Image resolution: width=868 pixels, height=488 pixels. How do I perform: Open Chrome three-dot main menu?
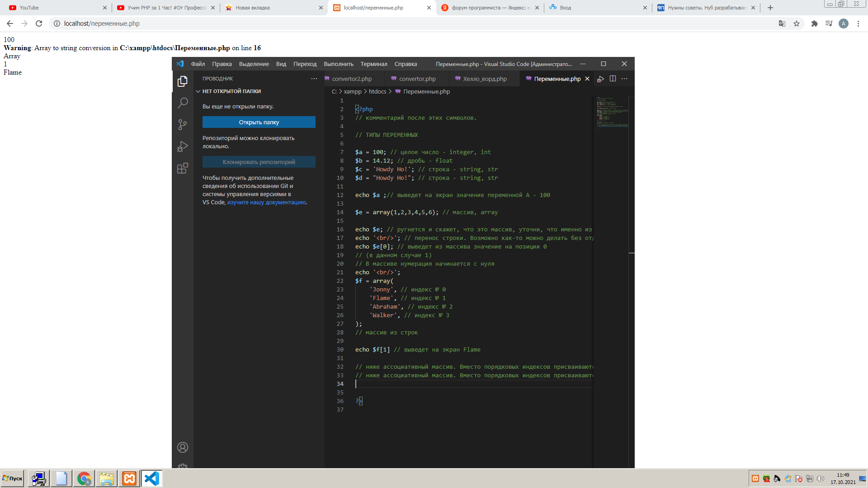858,23
